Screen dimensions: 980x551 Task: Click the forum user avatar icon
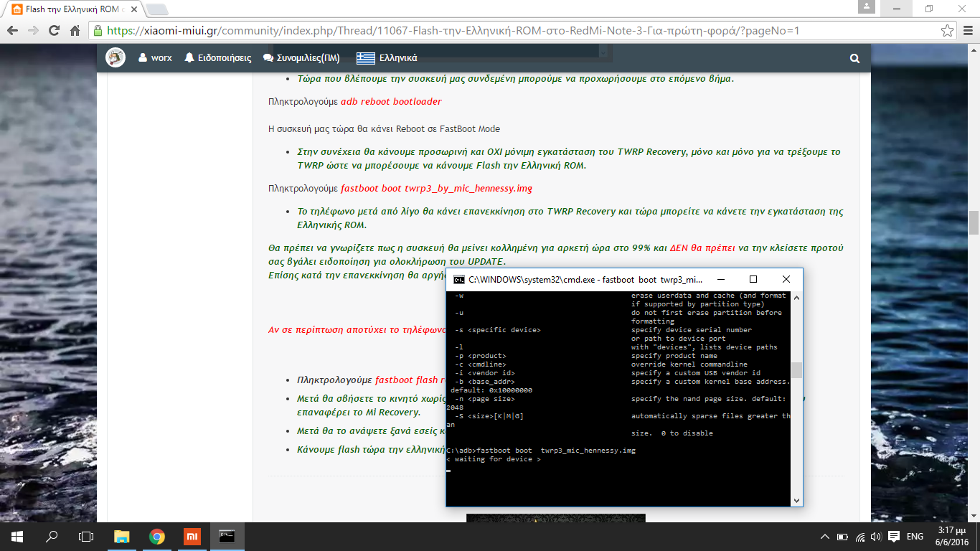click(116, 58)
